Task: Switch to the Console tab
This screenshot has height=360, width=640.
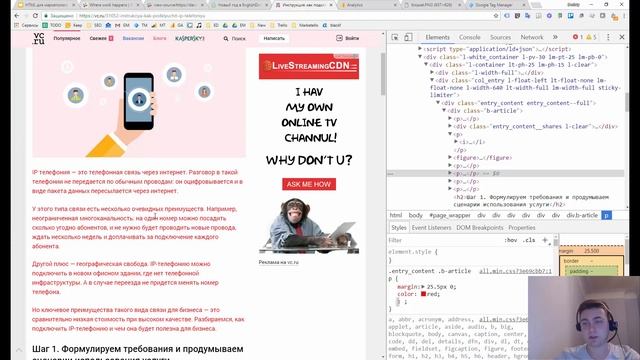Action: (x=469, y=37)
